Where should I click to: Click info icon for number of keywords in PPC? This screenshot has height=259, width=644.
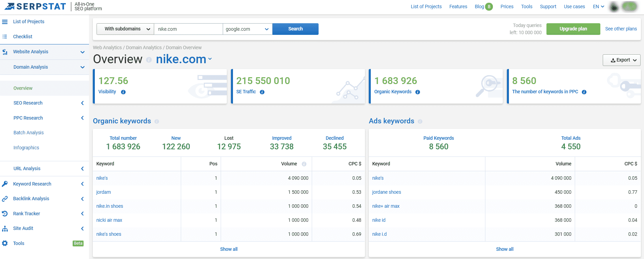[x=584, y=92]
